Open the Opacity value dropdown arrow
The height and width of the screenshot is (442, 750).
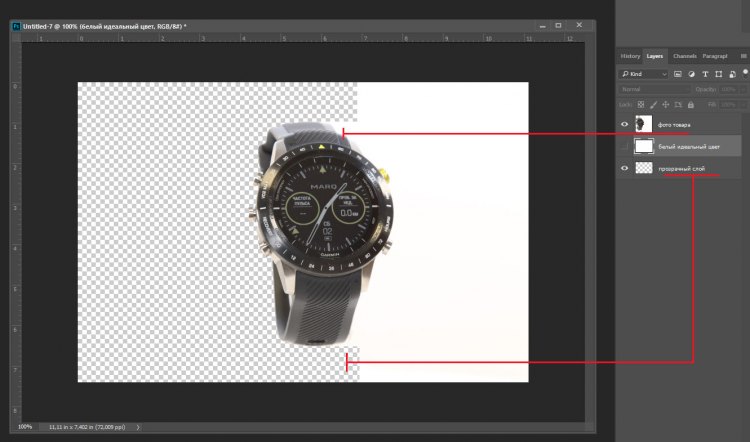point(742,89)
